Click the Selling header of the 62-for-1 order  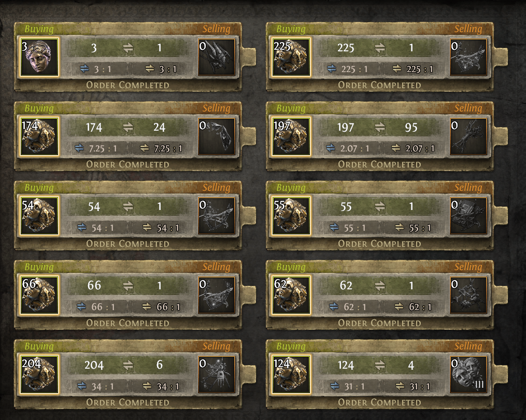coord(468,267)
